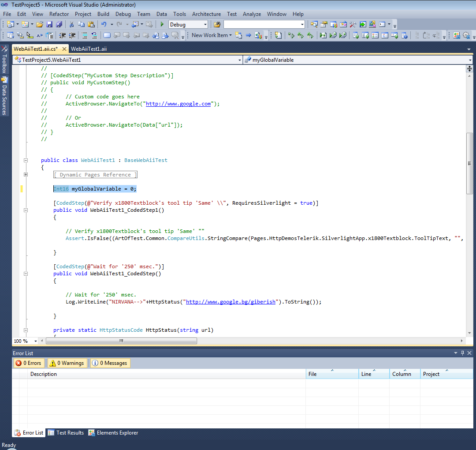476x450 pixels.
Task: Click the editor's horizontal scrollbar thumb
Action: pyautogui.click(x=121, y=341)
